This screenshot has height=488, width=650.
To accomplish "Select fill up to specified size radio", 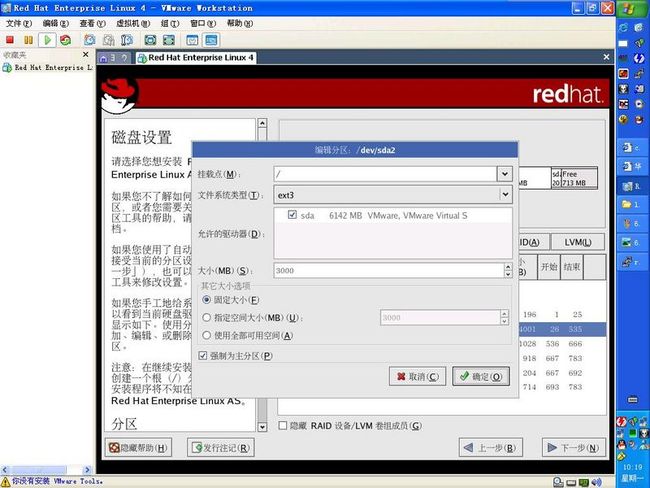I will (206, 318).
